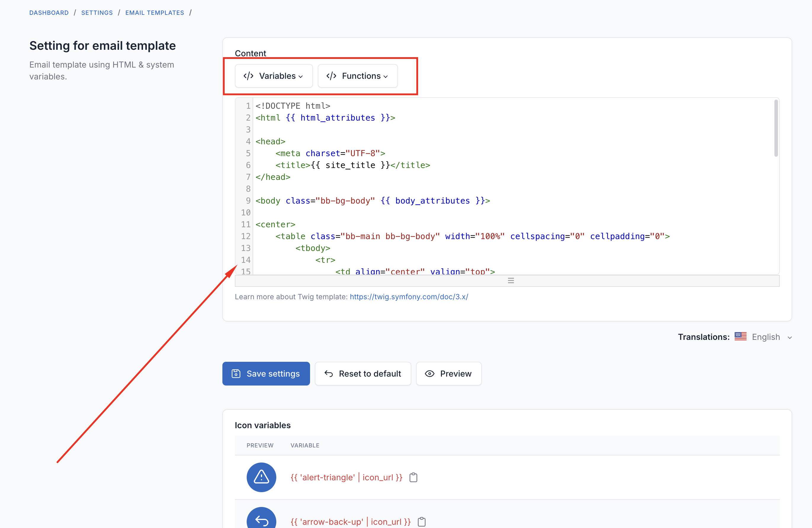Open EMAIL TEMPLATES from the breadcrumb

(x=154, y=12)
